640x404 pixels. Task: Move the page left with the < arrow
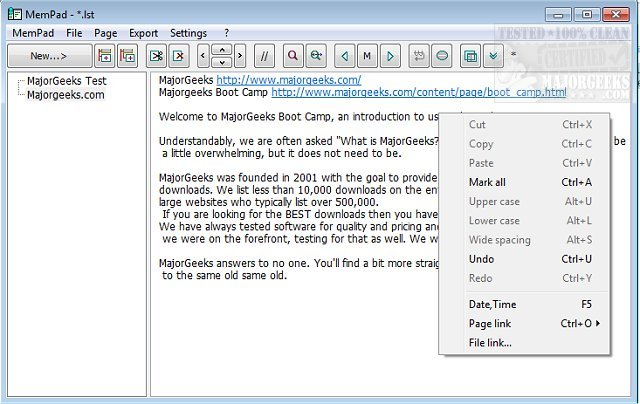[203, 56]
